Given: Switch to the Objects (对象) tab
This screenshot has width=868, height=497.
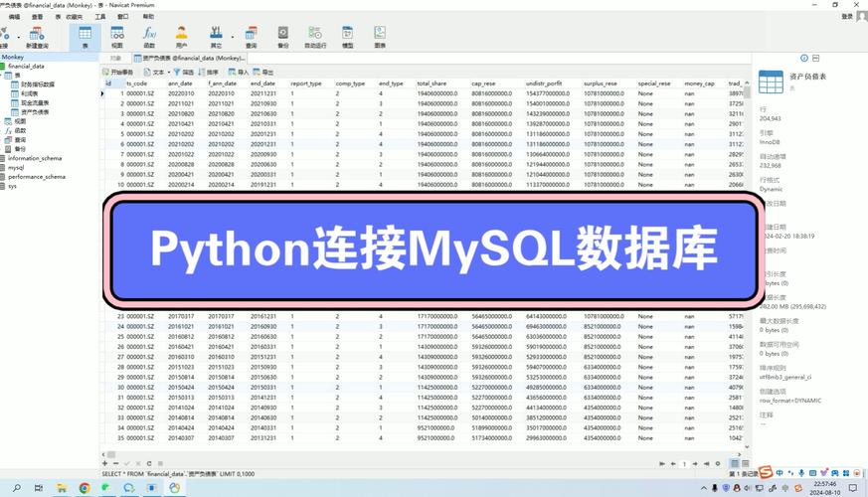Looking at the screenshot, I should (115, 58).
